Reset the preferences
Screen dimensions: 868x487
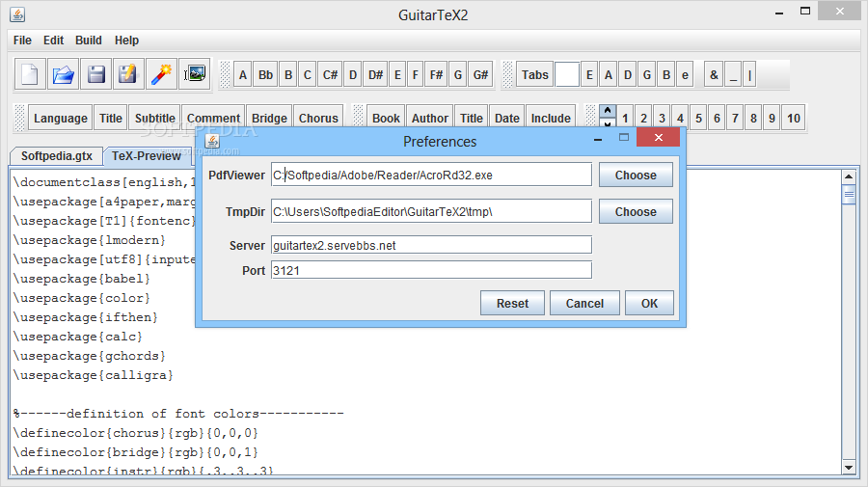[512, 303]
